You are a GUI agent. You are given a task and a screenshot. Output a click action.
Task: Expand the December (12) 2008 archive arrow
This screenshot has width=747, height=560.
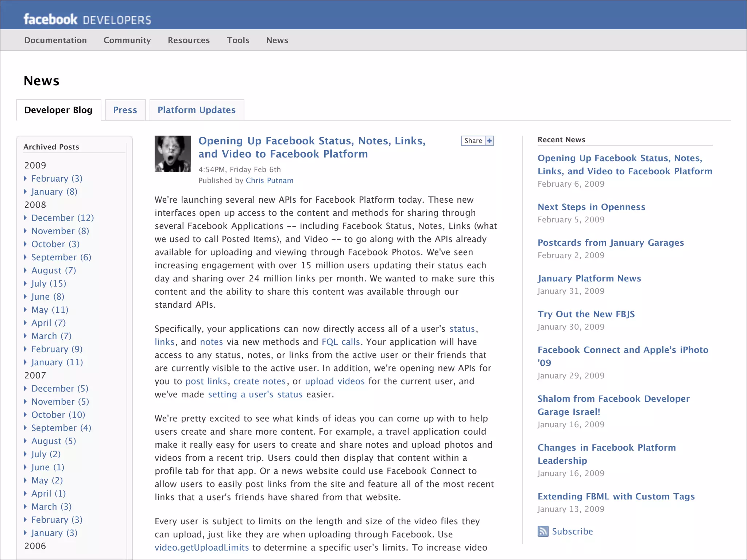(x=26, y=218)
